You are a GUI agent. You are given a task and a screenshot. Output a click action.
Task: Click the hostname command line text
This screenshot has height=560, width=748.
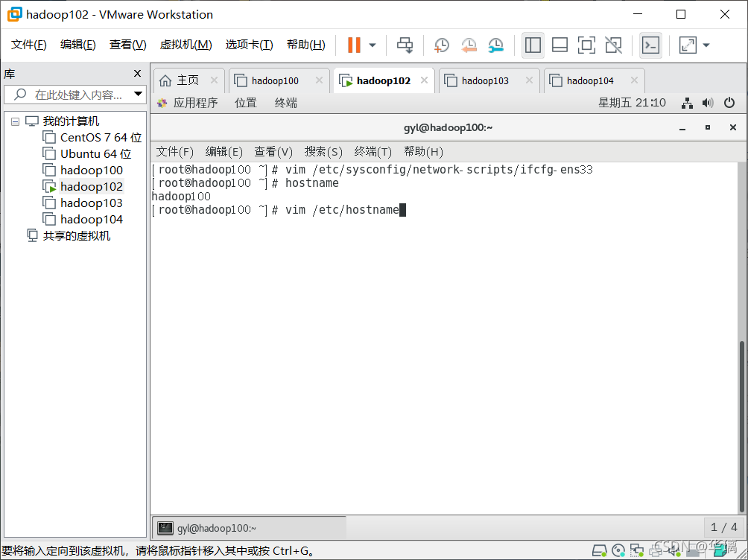[x=312, y=183]
